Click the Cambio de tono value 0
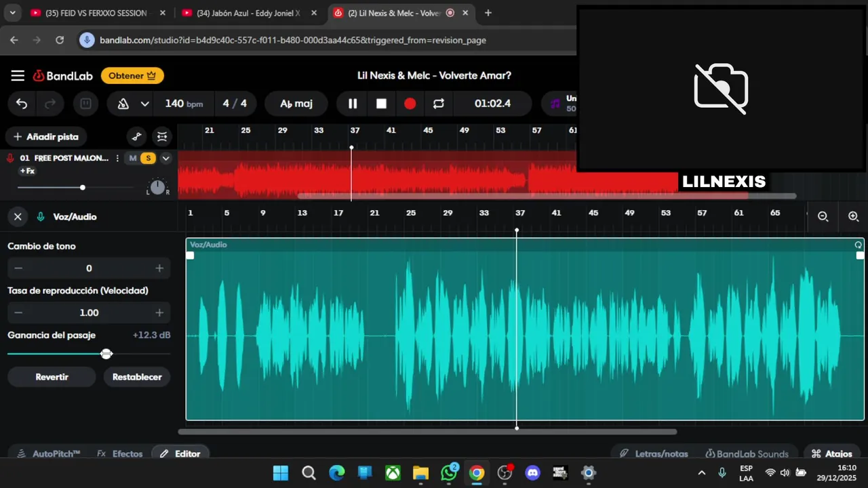Screen dimensions: 868x488 [89, 268]
